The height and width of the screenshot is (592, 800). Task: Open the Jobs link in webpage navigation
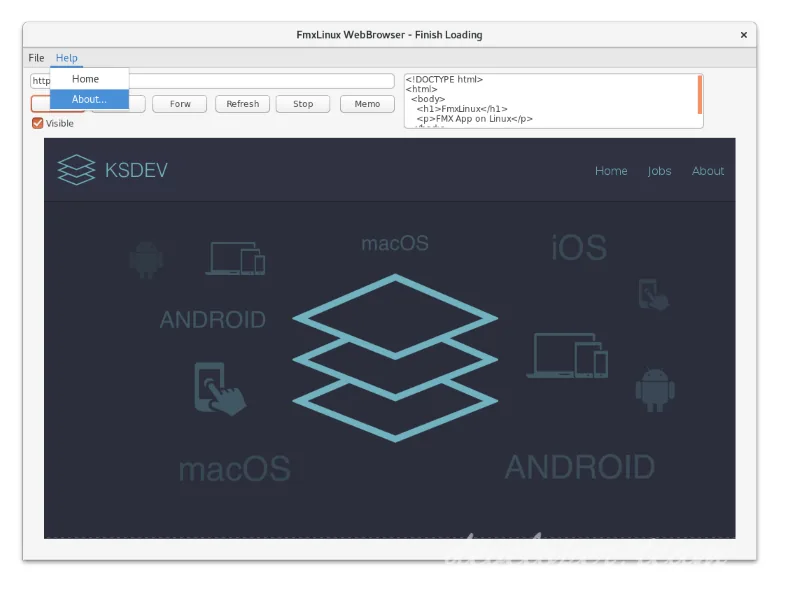point(659,171)
